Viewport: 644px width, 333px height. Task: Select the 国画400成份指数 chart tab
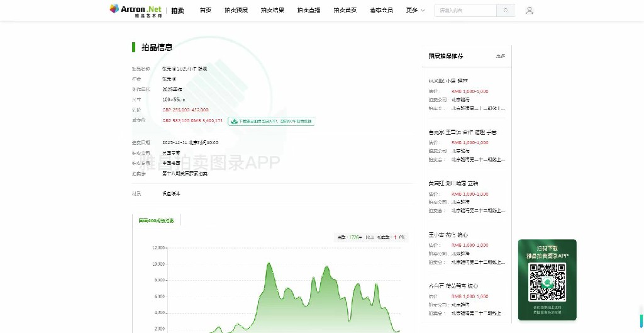pos(157,220)
